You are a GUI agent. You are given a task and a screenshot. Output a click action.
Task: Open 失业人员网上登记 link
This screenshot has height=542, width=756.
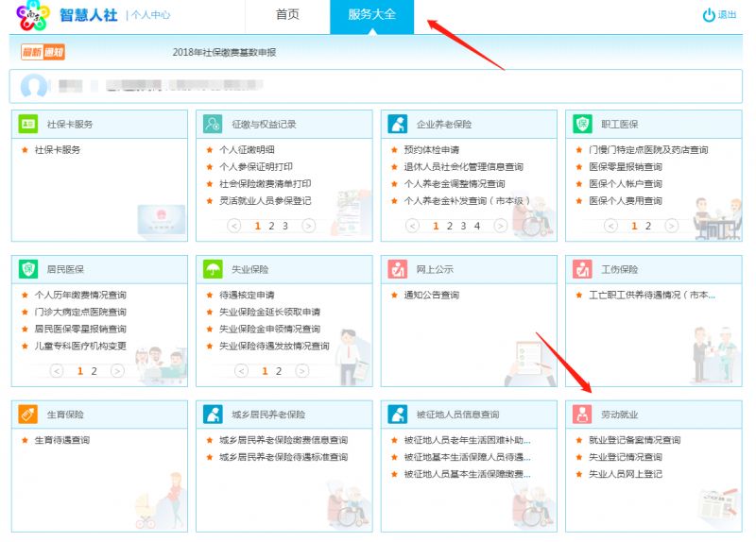(x=626, y=474)
